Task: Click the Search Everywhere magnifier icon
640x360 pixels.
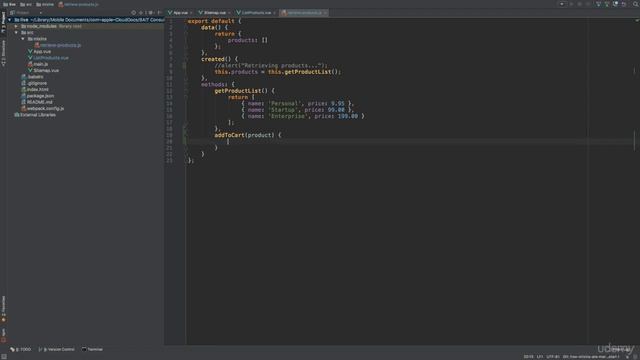Action: [x=636, y=4]
